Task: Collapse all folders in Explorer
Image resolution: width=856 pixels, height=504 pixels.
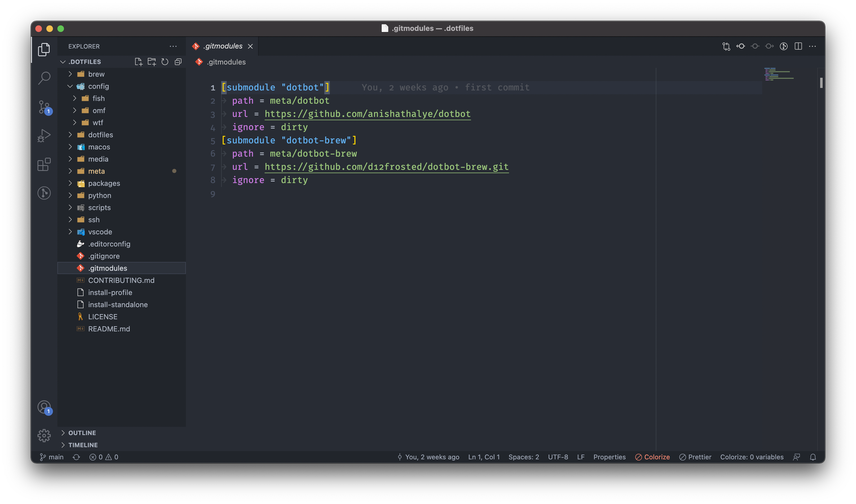Action: [x=178, y=62]
